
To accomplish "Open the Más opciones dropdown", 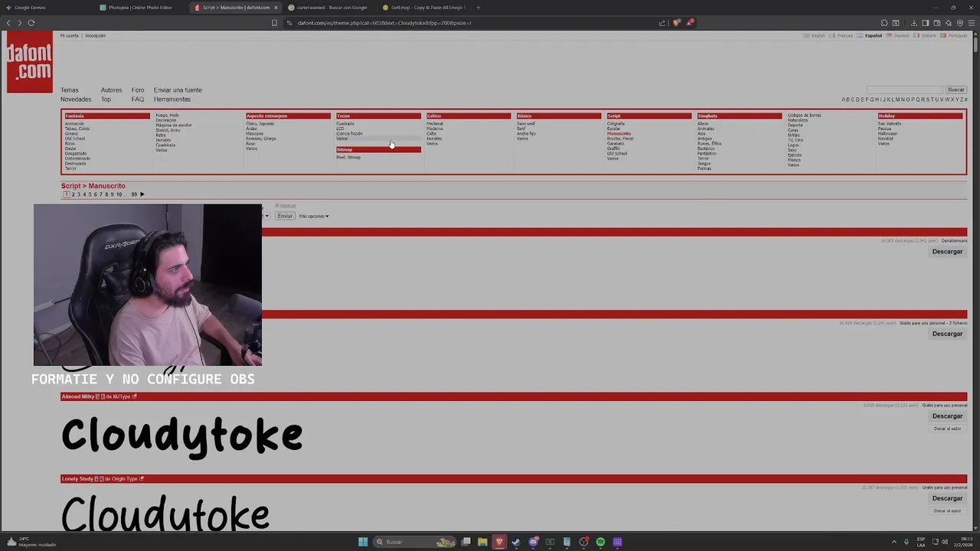I will [313, 217].
